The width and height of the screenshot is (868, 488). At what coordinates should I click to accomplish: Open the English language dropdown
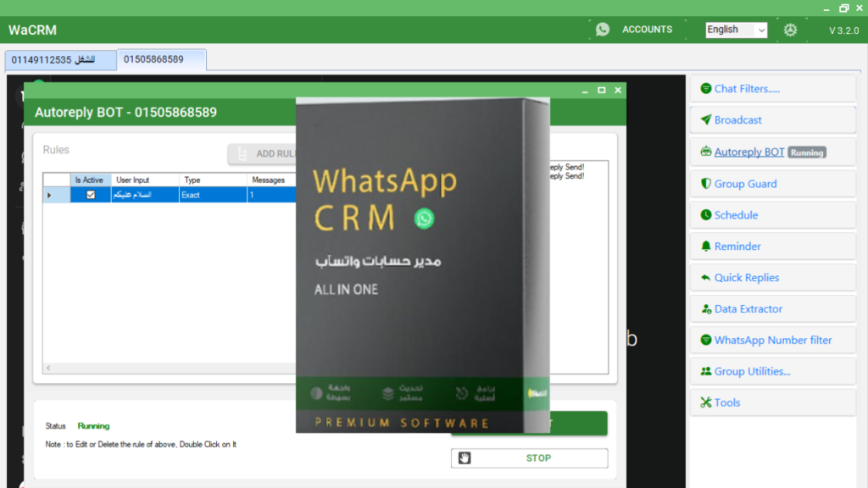[x=735, y=30]
